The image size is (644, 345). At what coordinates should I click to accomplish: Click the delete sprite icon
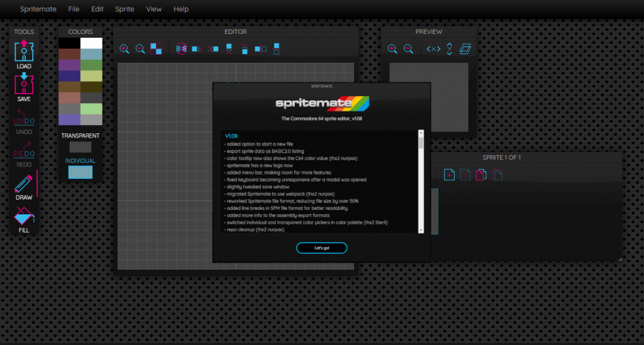465,175
